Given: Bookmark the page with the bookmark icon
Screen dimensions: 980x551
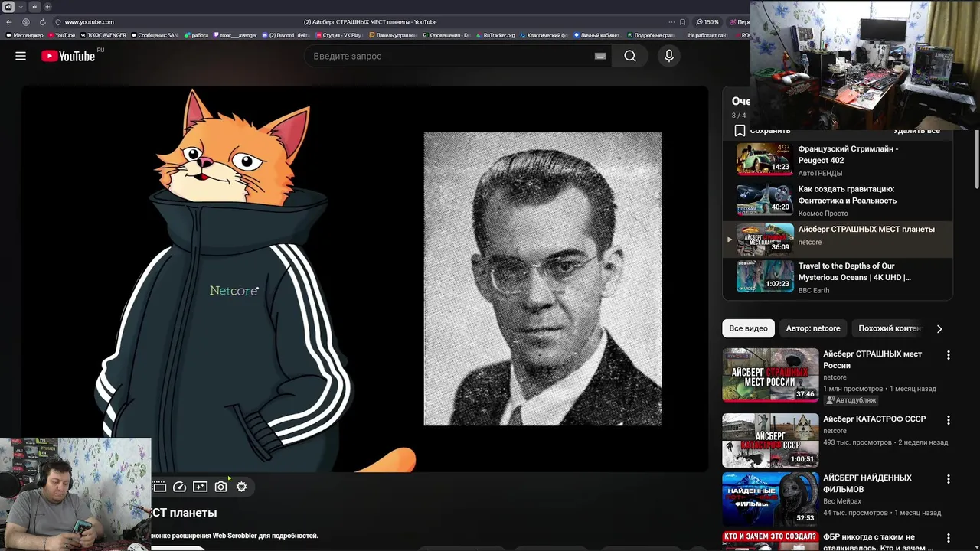Looking at the screenshot, I should click(682, 22).
